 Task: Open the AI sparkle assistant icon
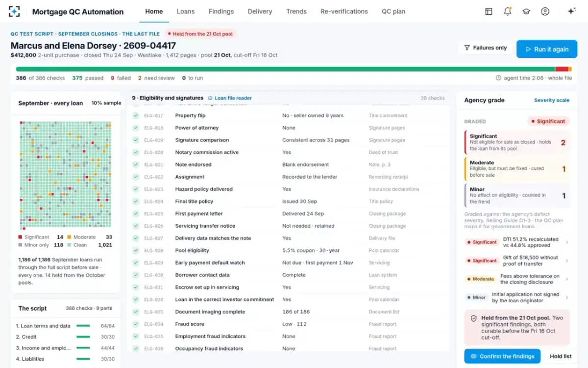(571, 11)
